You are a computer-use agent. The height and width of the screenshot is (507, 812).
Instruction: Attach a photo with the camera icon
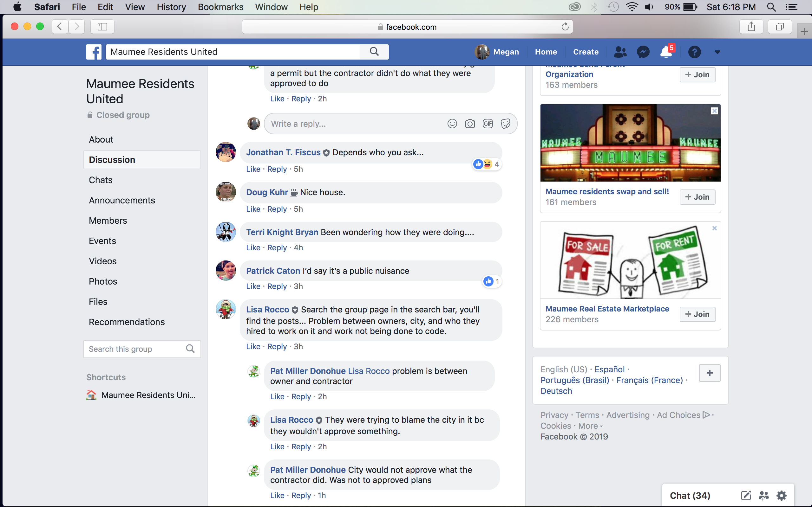point(470,124)
